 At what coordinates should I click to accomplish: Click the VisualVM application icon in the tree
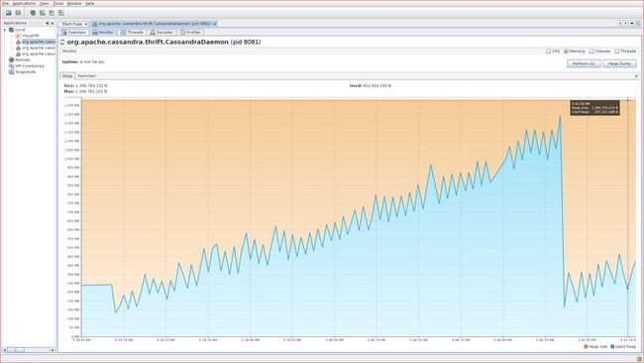[x=18, y=36]
